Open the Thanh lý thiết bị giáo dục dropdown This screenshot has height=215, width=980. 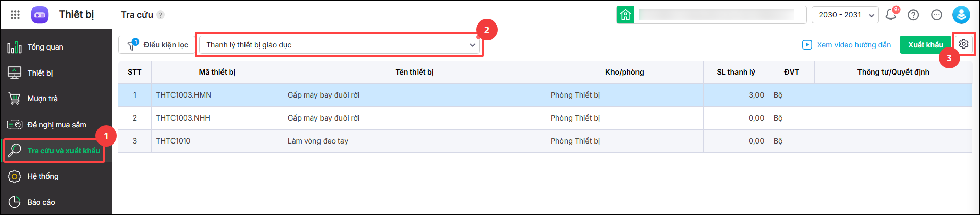tap(339, 45)
